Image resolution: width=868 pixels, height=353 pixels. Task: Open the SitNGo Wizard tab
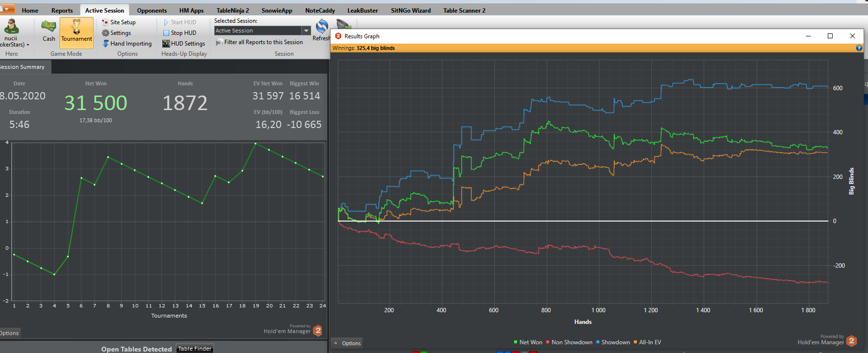click(x=410, y=10)
